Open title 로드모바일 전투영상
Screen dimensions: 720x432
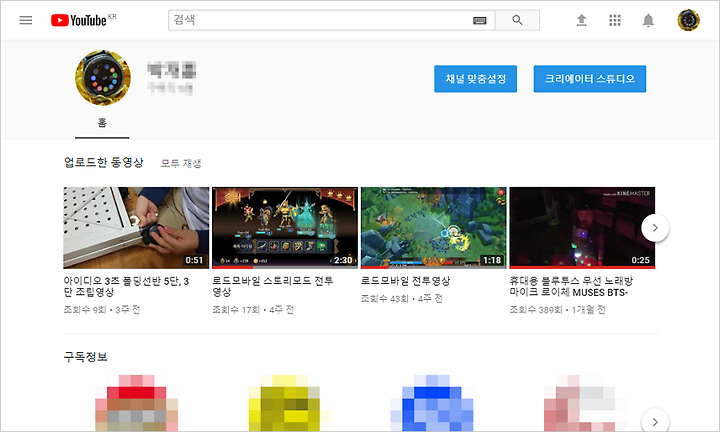pos(405,281)
